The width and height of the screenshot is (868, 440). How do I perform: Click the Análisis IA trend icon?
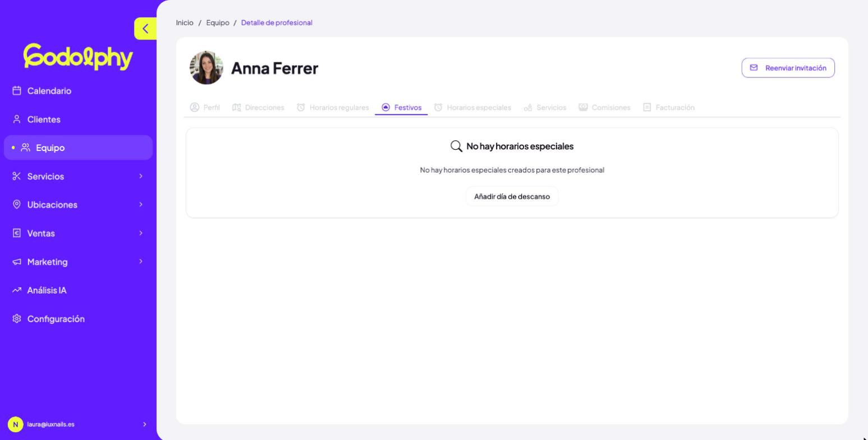[x=17, y=290]
